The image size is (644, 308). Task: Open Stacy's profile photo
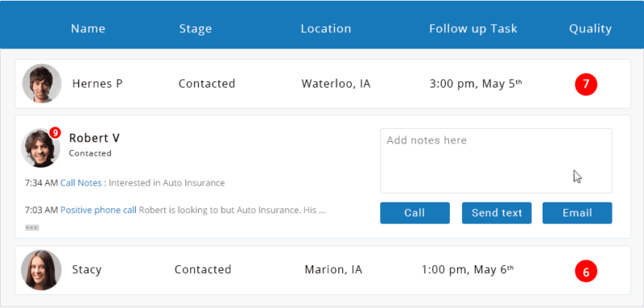coord(41,270)
